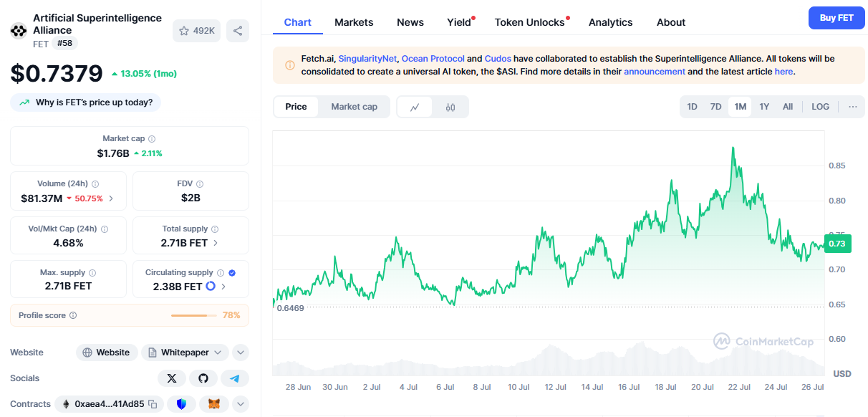
Task: Click the circulating supply ring icon
Action: pos(211,287)
